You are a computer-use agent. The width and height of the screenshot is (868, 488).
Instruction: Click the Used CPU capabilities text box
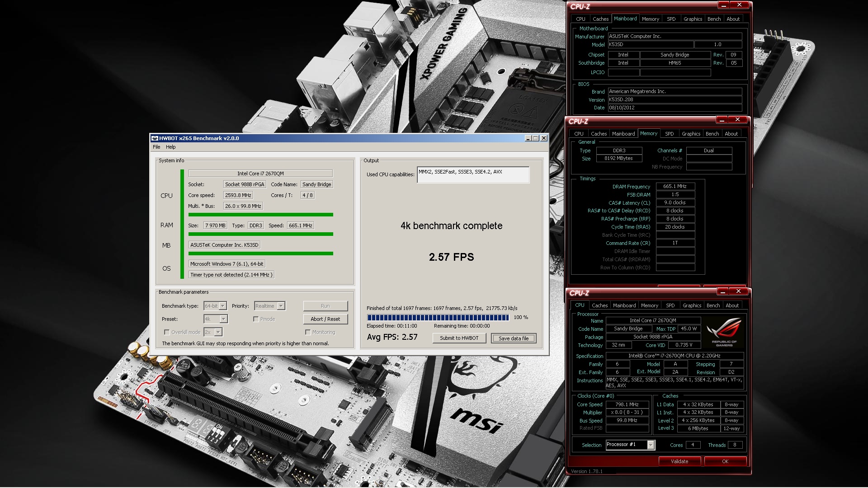click(x=473, y=175)
